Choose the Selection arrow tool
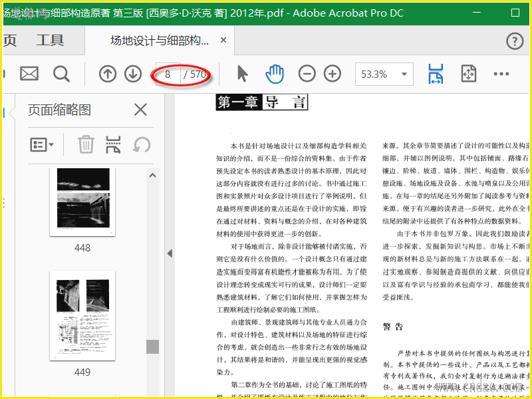532x399 pixels. (x=242, y=74)
